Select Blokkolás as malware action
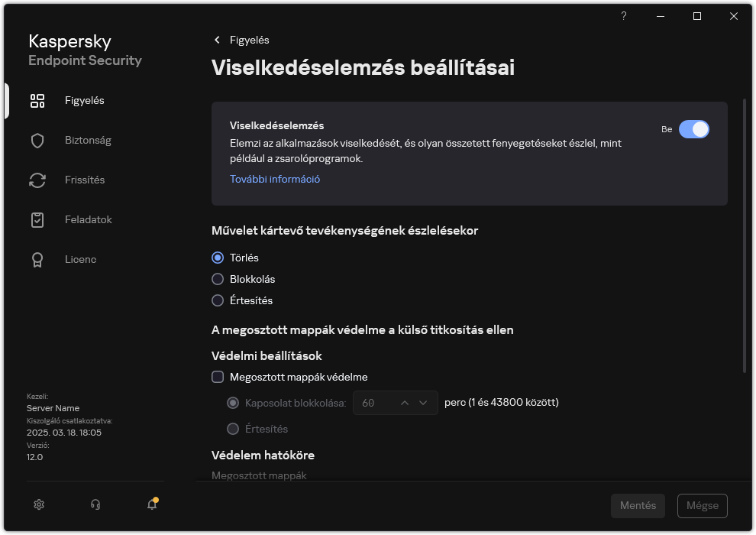This screenshot has width=756, height=535. (218, 279)
